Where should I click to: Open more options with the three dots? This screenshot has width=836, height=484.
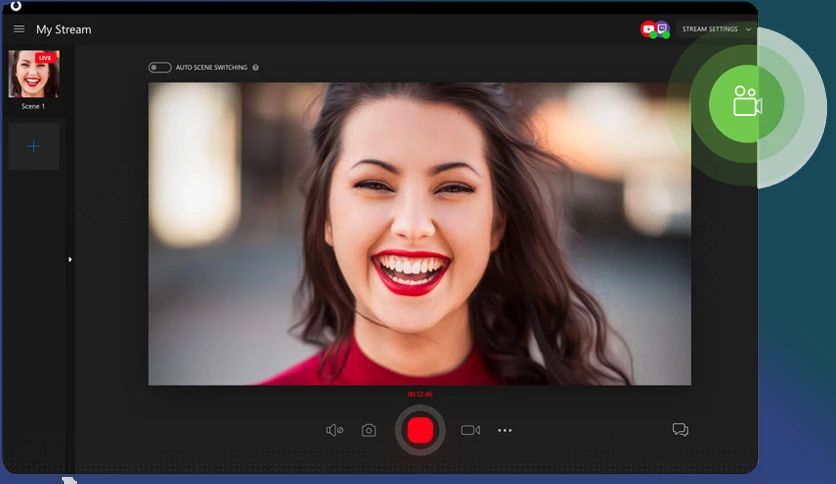(x=504, y=430)
